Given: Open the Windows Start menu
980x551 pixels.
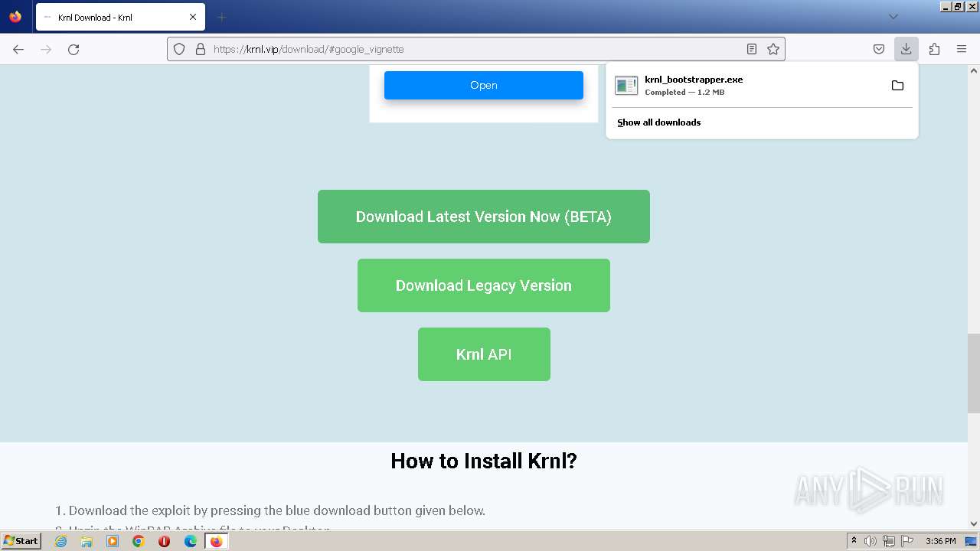Looking at the screenshot, I should click(x=21, y=540).
